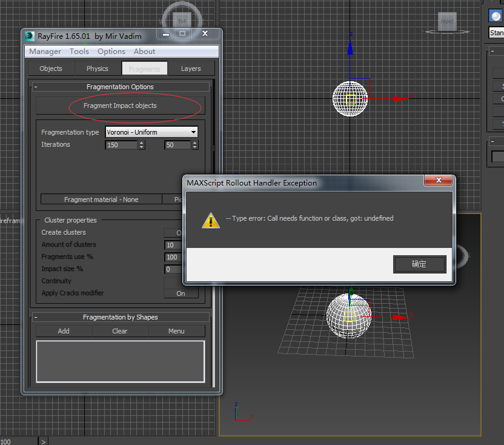Toggle the Create clusters button

pos(174,233)
